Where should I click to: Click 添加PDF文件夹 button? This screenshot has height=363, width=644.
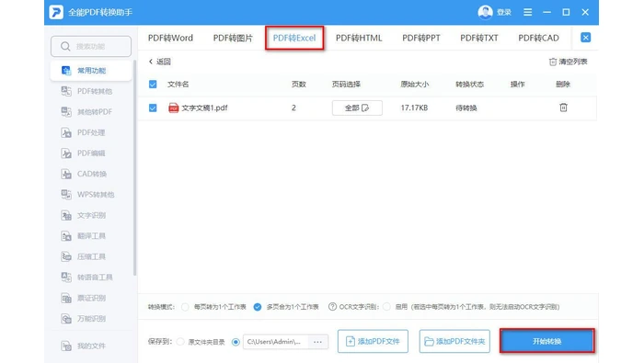(454, 341)
